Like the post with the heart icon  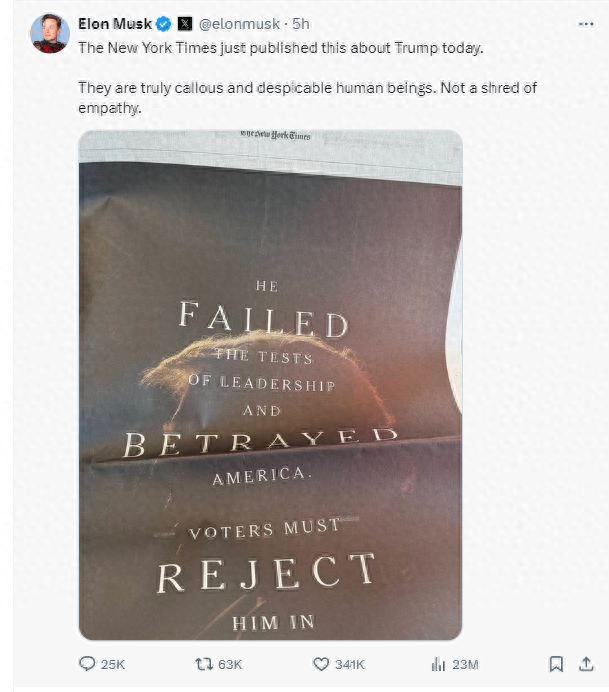[322, 664]
